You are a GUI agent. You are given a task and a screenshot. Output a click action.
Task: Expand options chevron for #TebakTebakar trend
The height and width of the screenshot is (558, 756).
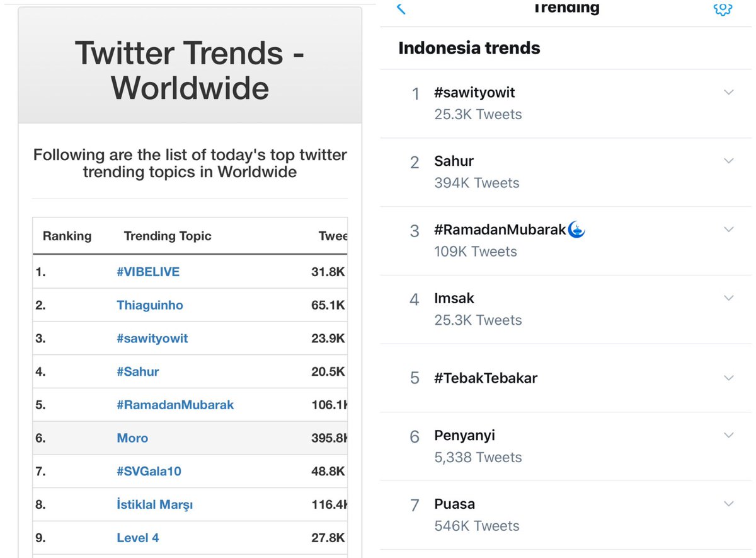729,378
